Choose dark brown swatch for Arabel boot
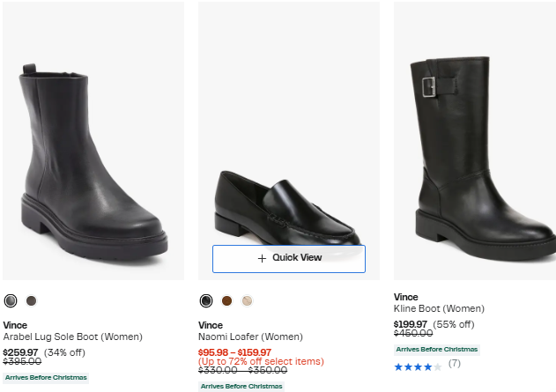Image resolution: width=556 pixels, height=392 pixels. coord(32,300)
